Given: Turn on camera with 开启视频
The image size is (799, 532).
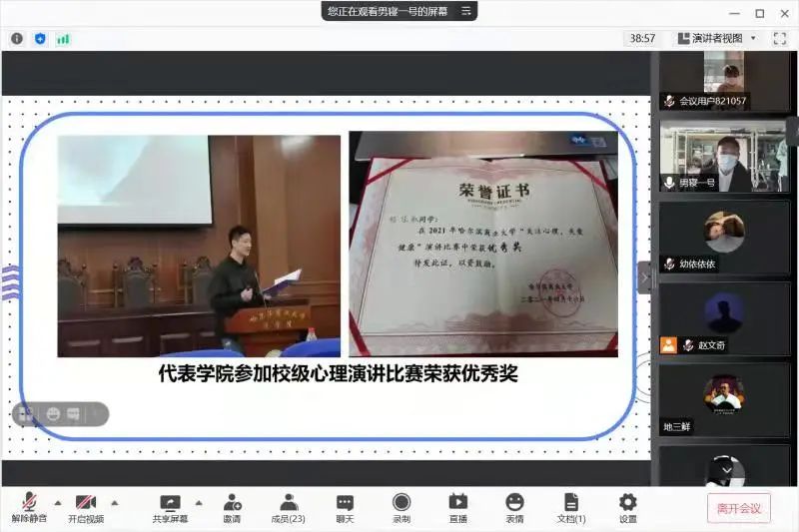Looking at the screenshot, I should click(x=86, y=508).
